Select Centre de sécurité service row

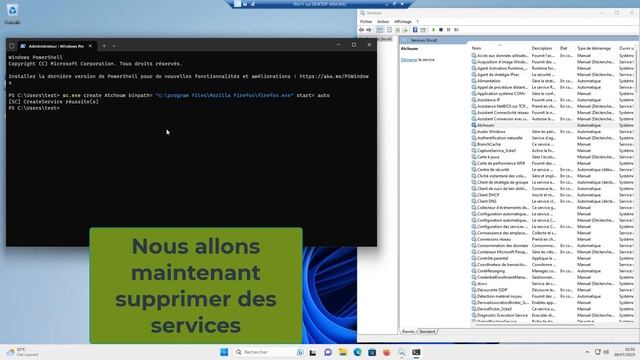553,170
